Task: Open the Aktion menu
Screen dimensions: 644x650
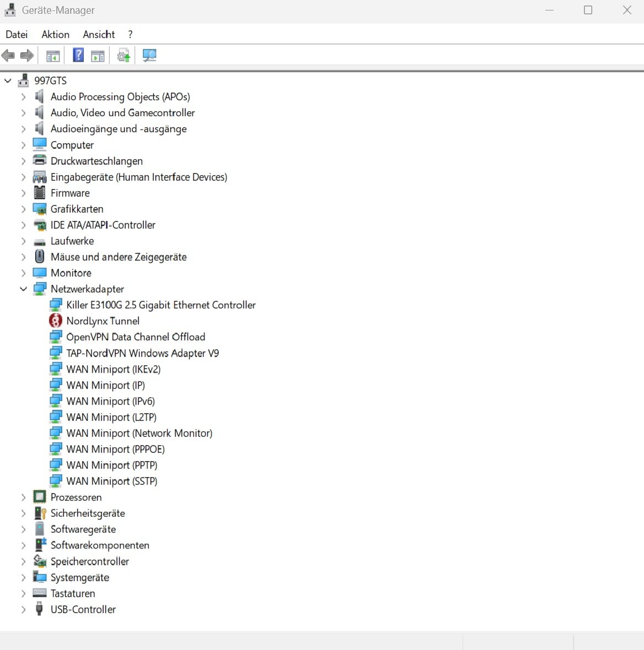Action: pyautogui.click(x=56, y=34)
